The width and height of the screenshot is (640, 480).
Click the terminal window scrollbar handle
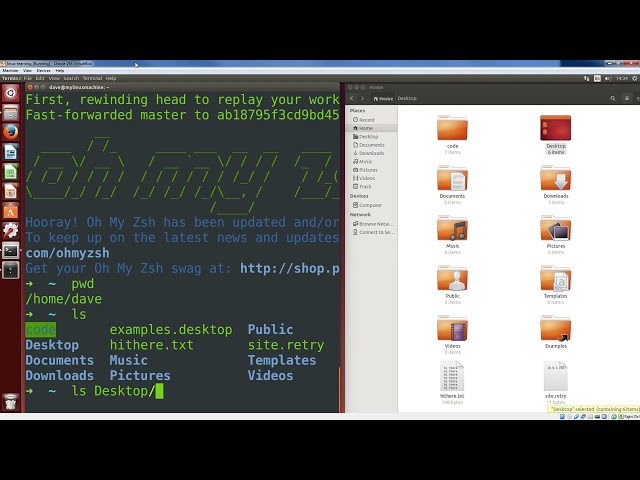click(x=339, y=390)
